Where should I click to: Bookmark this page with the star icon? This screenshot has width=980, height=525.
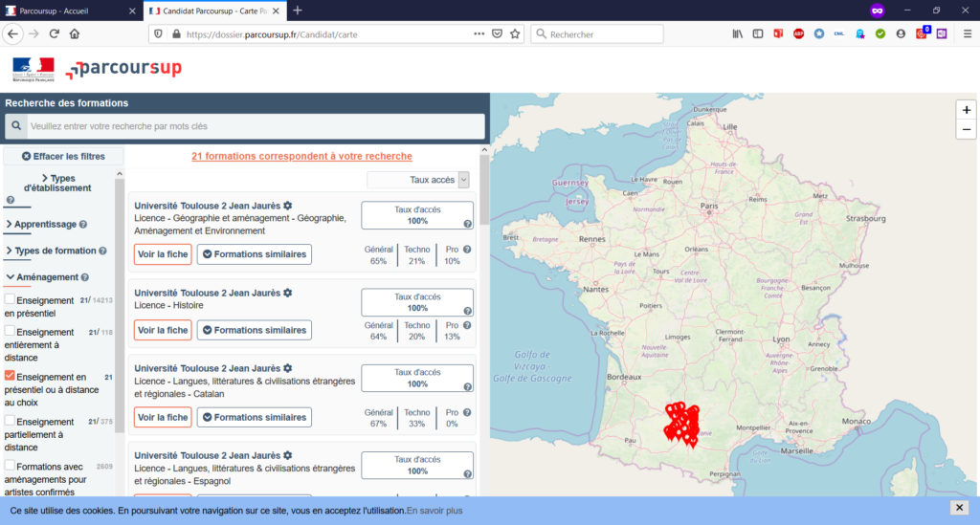pyautogui.click(x=515, y=34)
